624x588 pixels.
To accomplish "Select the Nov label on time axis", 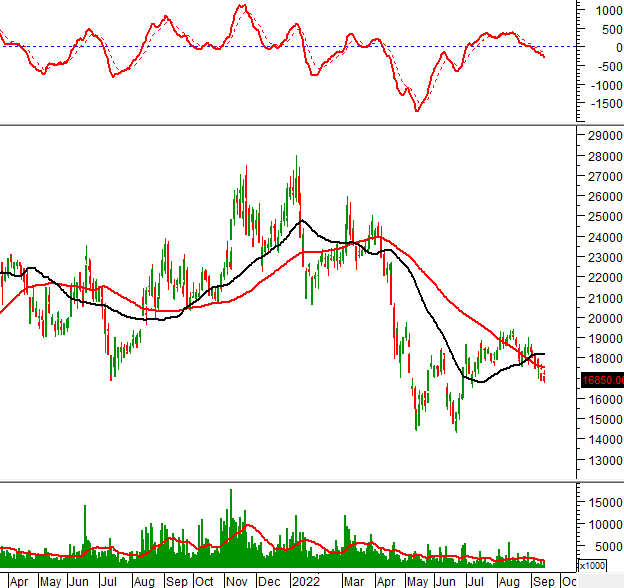I will point(237,580).
